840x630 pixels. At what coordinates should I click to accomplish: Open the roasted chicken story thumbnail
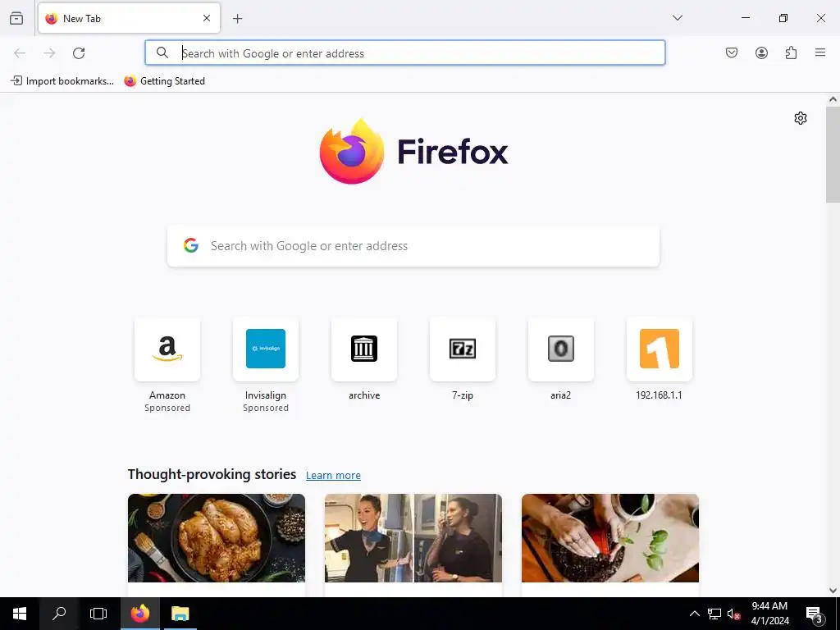pos(217,538)
